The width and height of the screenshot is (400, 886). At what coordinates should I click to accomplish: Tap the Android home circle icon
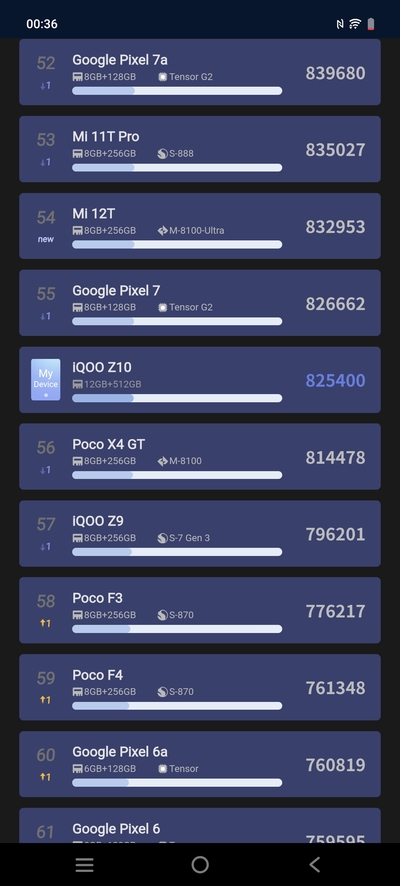tap(200, 864)
